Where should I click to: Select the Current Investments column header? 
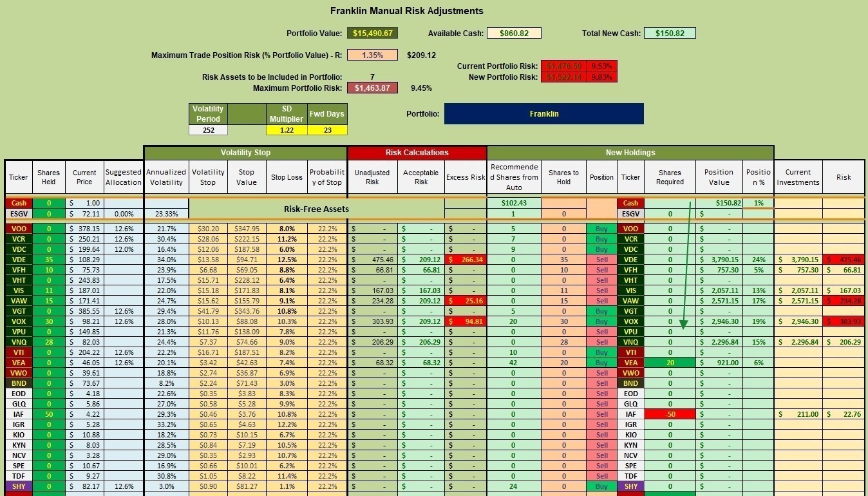pos(798,177)
